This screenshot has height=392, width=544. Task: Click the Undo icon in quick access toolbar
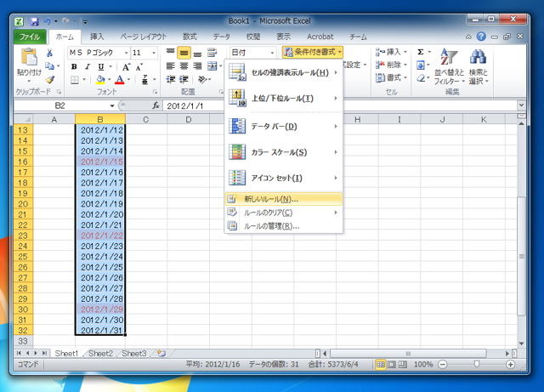point(48,21)
